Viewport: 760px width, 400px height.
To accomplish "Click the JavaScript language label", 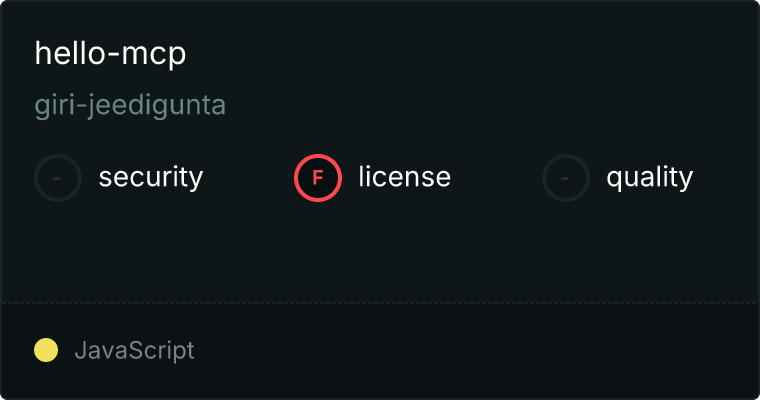I will coord(134,351).
